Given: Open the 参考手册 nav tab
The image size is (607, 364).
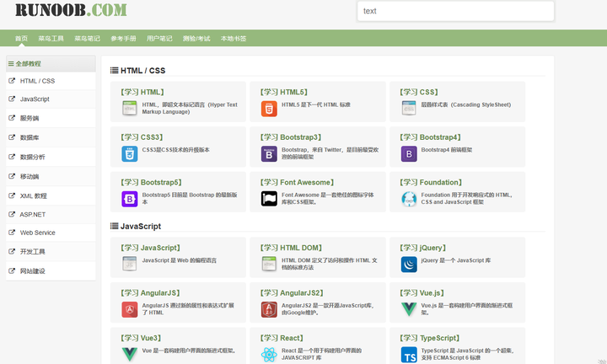Looking at the screenshot, I should click(x=123, y=38).
